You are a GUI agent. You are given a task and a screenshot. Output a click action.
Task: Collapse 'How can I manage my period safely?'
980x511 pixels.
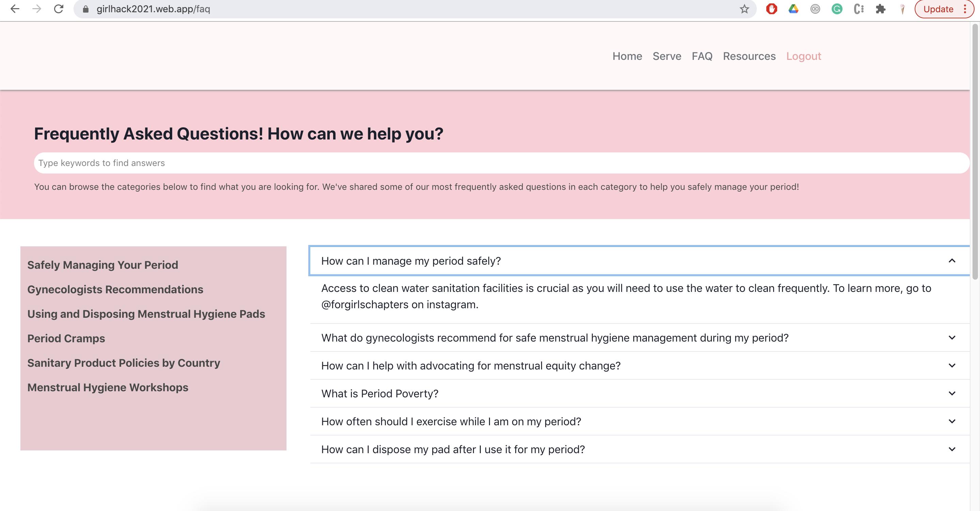951,261
